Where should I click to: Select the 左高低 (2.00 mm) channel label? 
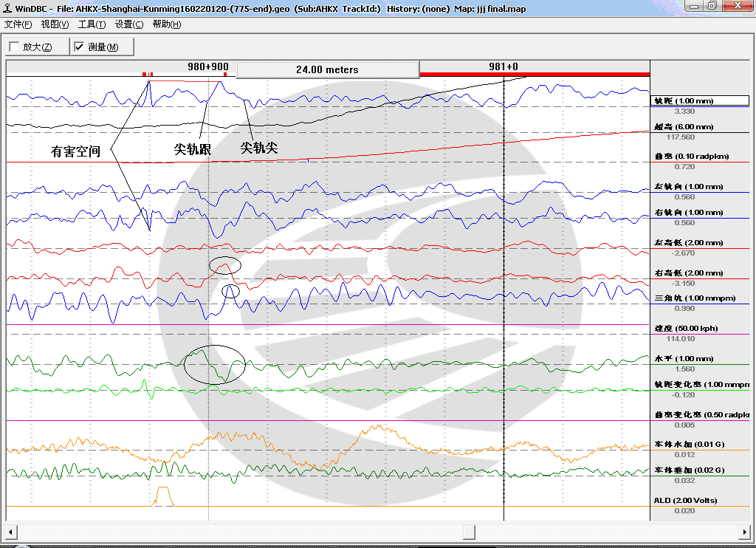click(689, 243)
